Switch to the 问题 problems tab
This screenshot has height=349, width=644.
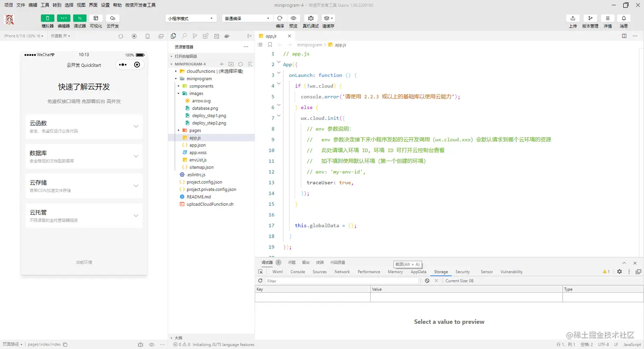click(x=292, y=262)
